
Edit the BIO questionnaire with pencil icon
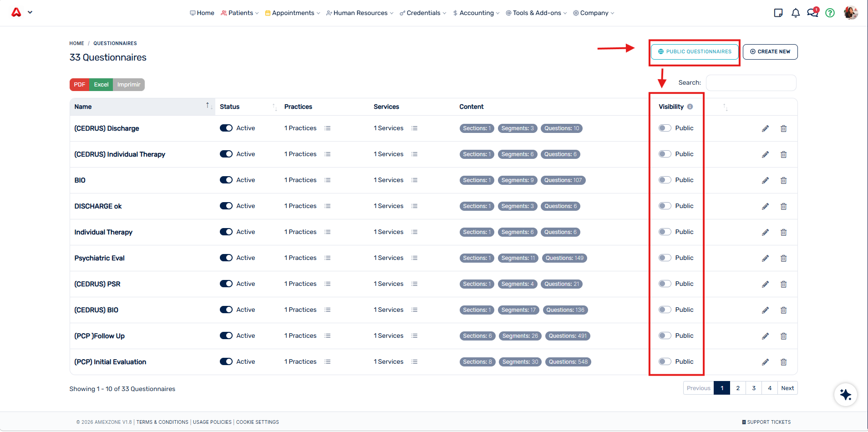(x=765, y=180)
